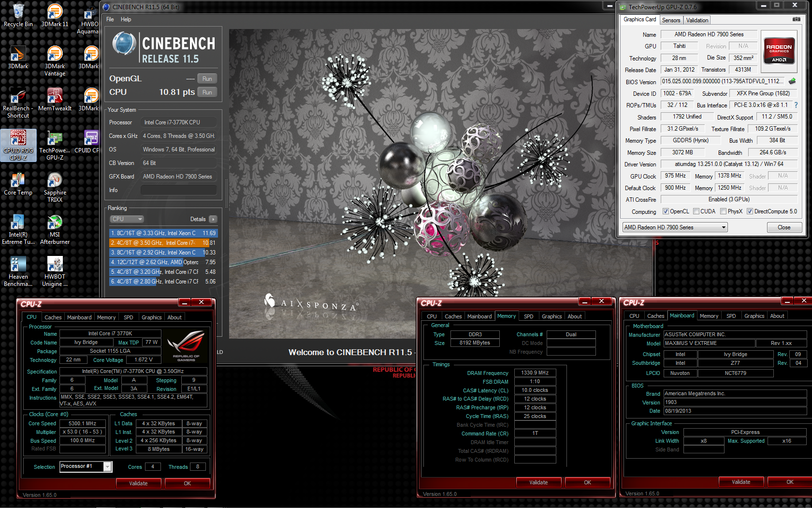The height and width of the screenshot is (508, 812).
Task: Click the Radeon Graphics logo in GPU-Z
Action: coord(779,50)
